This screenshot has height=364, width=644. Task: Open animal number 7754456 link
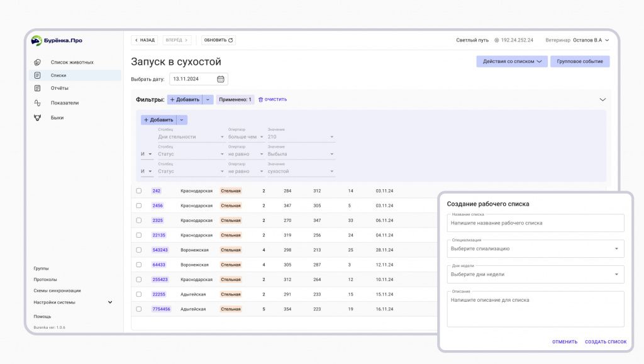point(162,309)
